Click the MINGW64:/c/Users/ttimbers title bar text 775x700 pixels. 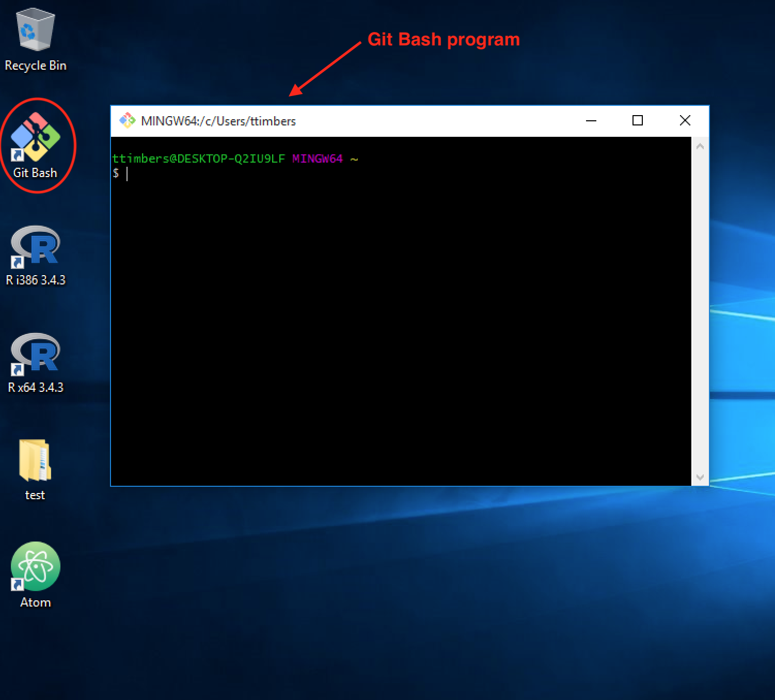click(218, 121)
